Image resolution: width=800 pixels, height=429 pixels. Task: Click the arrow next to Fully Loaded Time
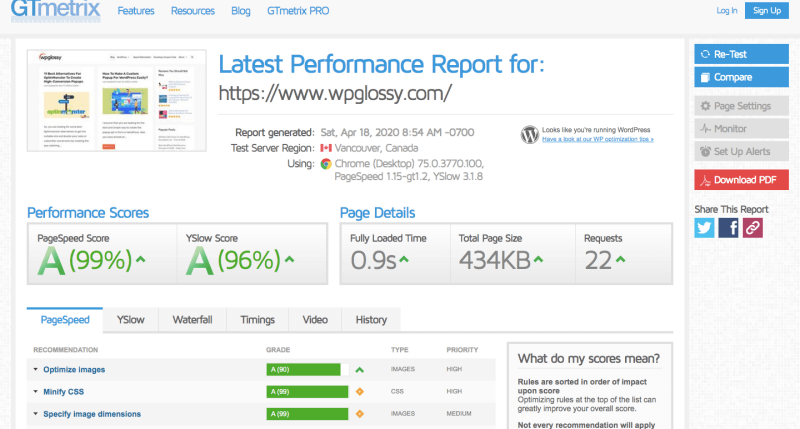click(404, 259)
